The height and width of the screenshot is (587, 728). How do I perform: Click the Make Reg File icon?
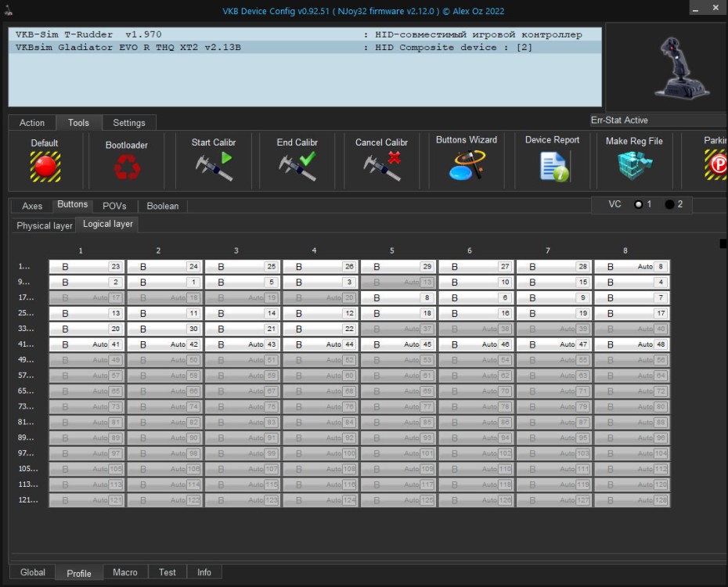(x=634, y=165)
